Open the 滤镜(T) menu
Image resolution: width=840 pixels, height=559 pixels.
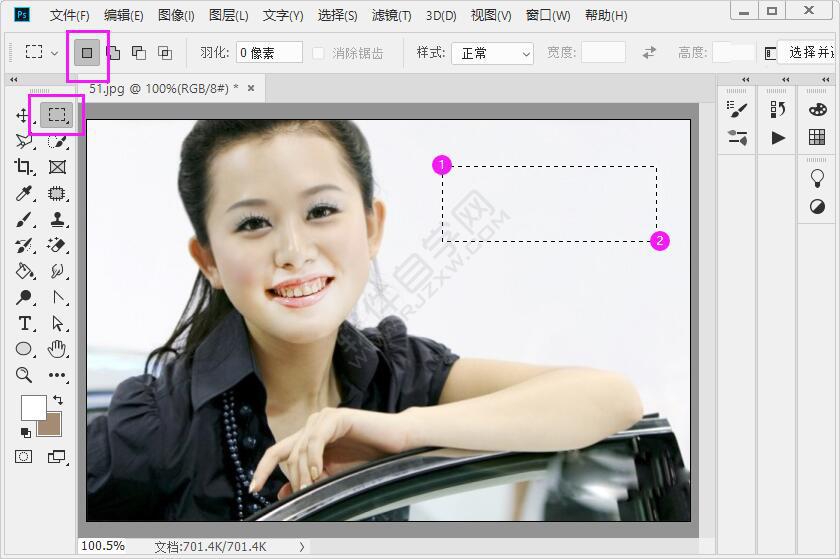[x=392, y=16]
